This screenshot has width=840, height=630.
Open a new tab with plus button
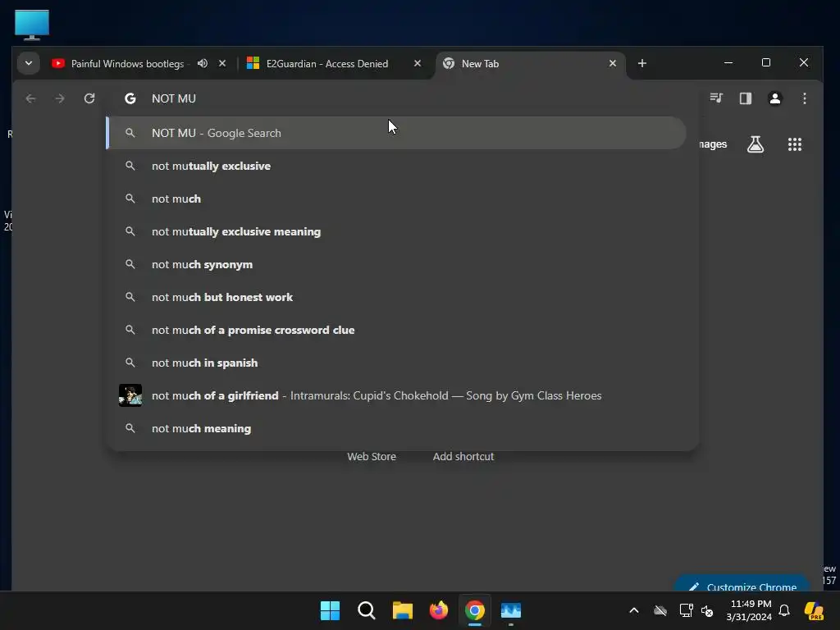[x=641, y=63]
